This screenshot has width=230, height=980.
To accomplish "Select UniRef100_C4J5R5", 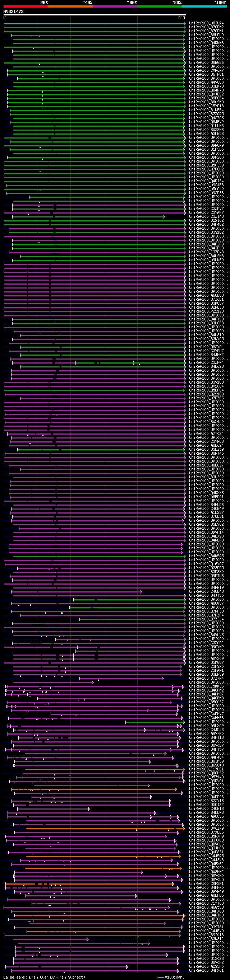I will point(206,856).
